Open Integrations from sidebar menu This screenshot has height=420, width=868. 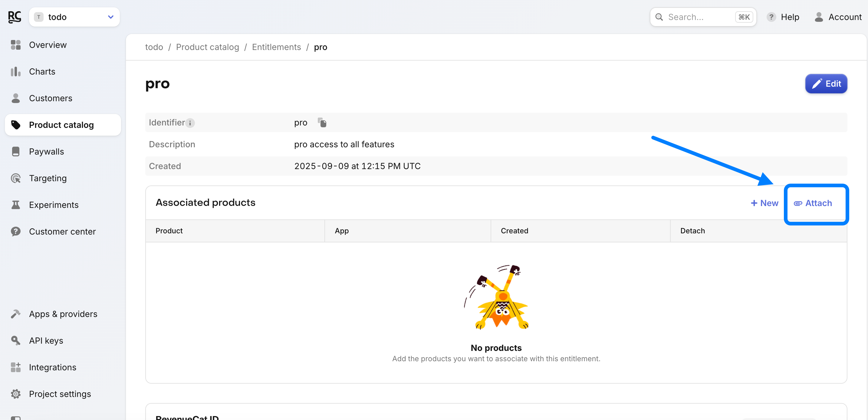click(53, 367)
